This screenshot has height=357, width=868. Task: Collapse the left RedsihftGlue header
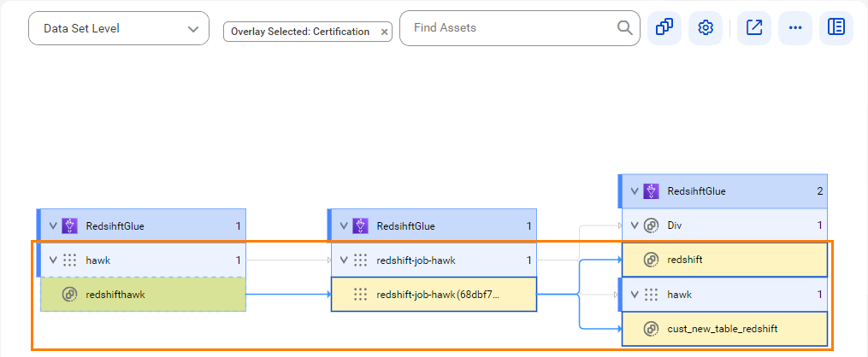54,225
